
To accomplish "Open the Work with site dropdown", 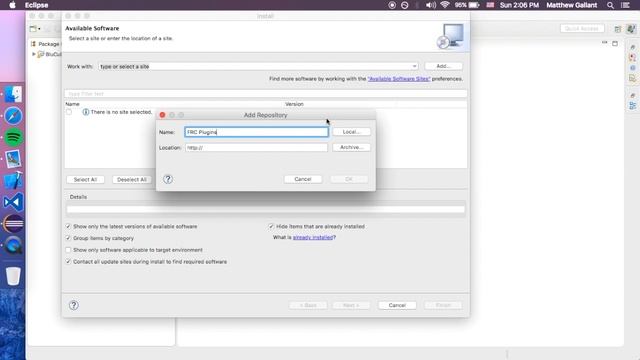I will coord(414,66).
